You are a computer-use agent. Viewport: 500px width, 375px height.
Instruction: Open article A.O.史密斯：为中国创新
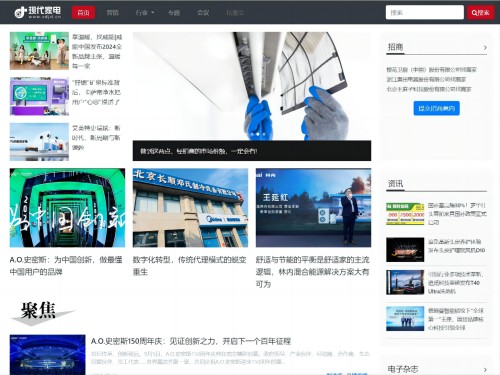click(66, 266)
